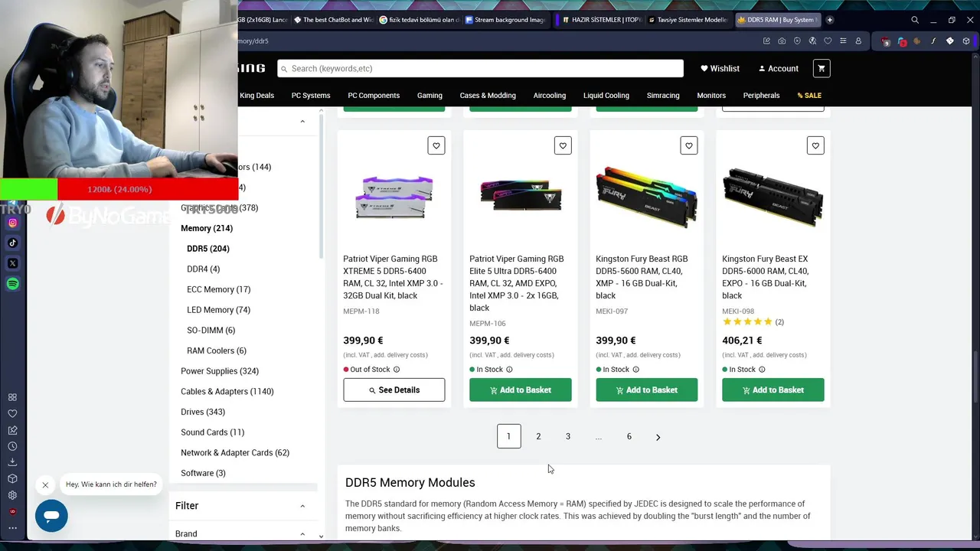This screenshot has height=551, width=980.
Task: Open Spotify in the browser sidebar
Action: click(12, 284)
